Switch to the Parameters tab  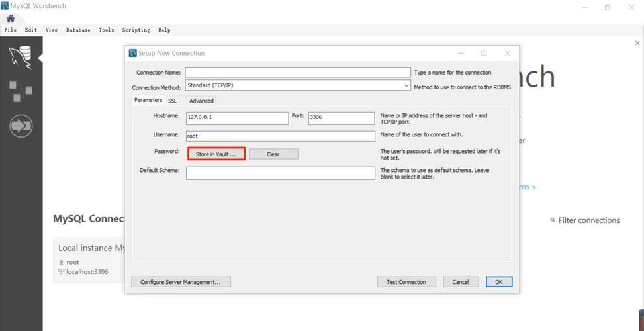click(x=148, y=100)
